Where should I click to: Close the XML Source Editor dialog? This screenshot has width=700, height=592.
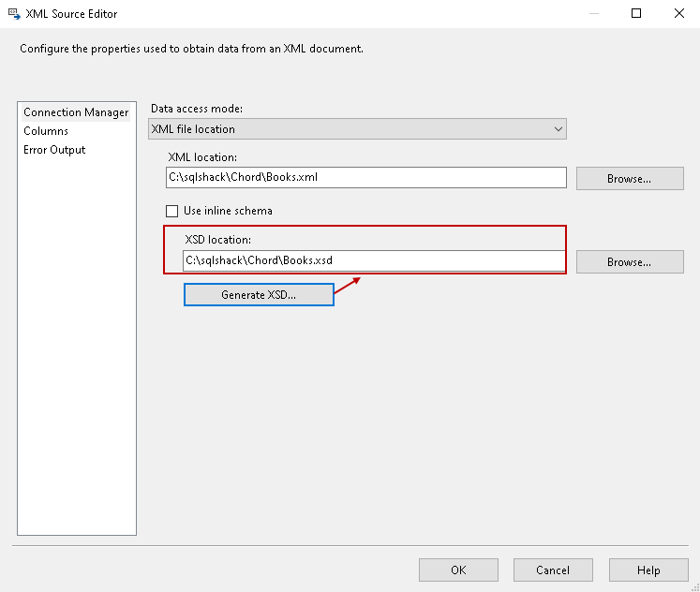pos(678,14)
